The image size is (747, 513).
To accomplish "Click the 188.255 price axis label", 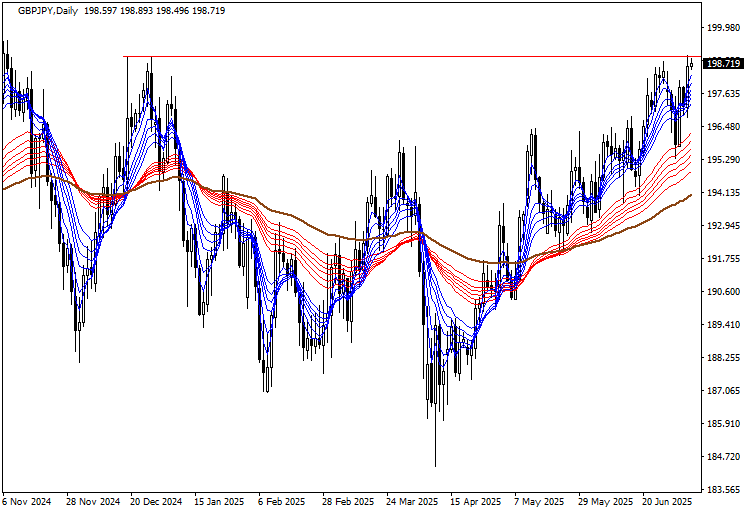I will (x=724, y=358).
